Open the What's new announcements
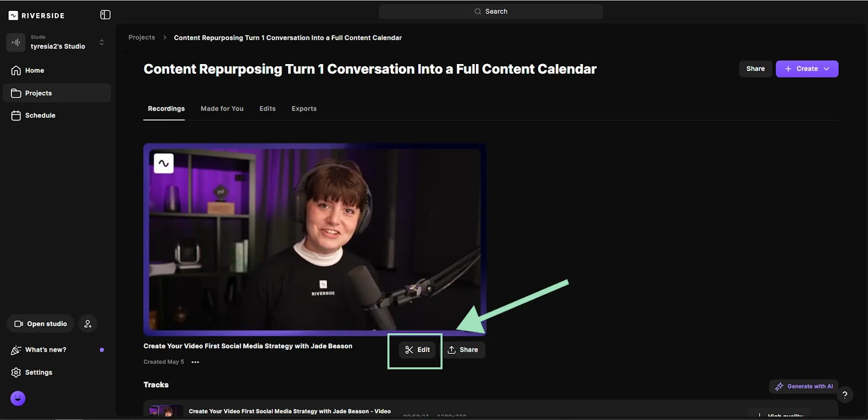Screen dimensions: 868x420 pyautogui.click(x=46, y=350)
